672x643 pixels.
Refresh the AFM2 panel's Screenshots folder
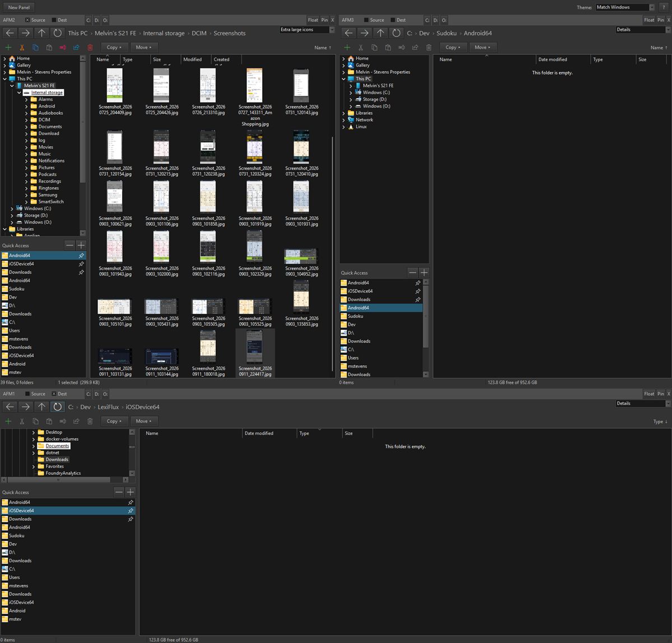(x=57, y=33)
